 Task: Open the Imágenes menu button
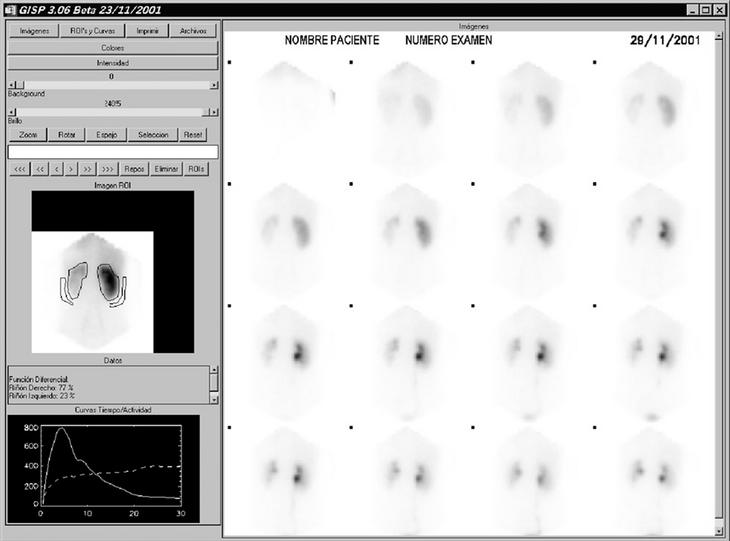[34, 31]
